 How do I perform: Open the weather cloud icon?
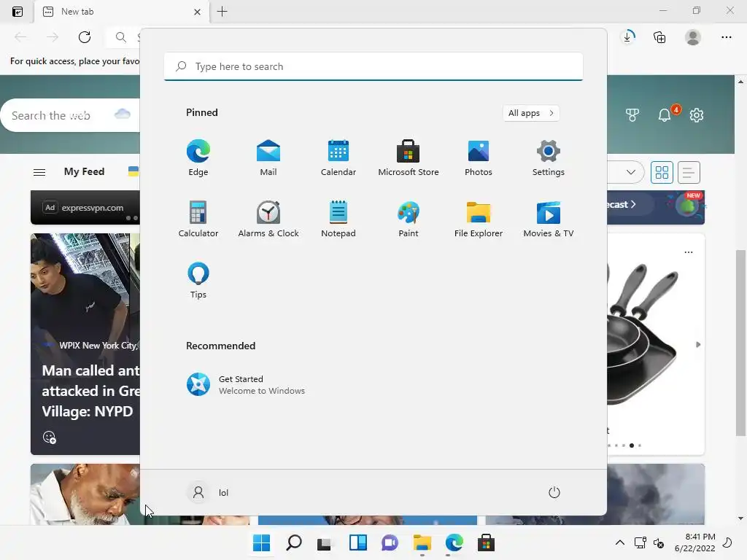(x=123, y=114)
